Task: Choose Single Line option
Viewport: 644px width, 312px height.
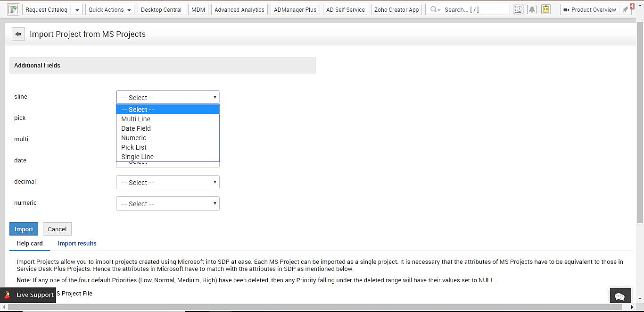Action: point(168,157)
